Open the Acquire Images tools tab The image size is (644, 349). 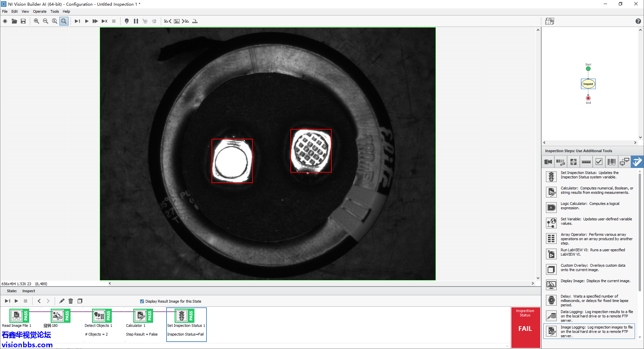click(x=548, y=162)
